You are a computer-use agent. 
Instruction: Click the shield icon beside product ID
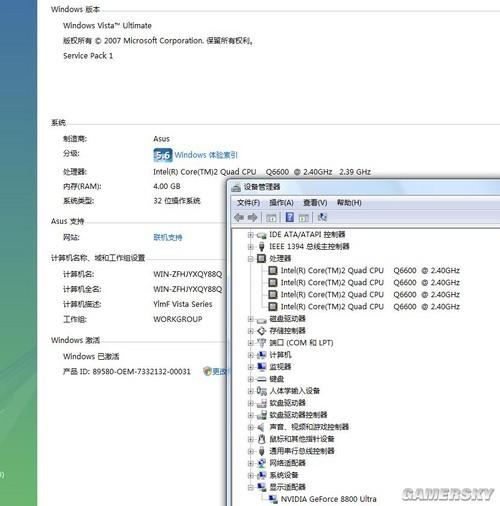[x=207, y=371]
